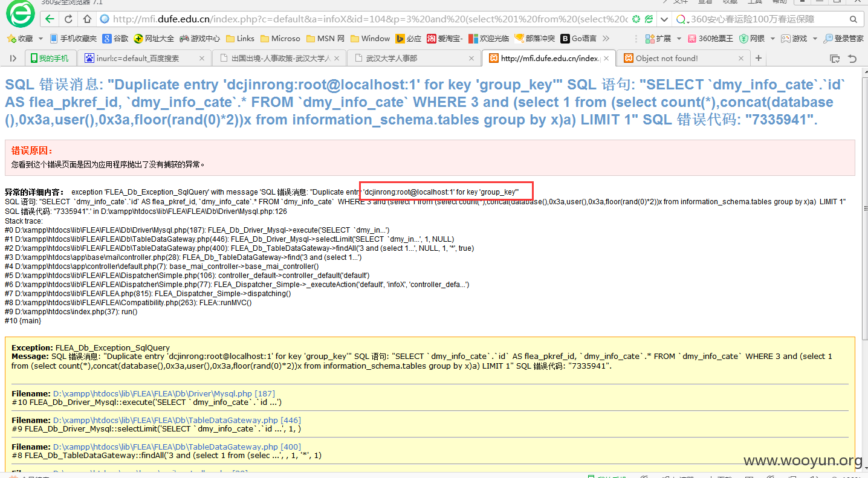
Task: Open the 欢迎光临 bookmark
Action: point(488,39)
